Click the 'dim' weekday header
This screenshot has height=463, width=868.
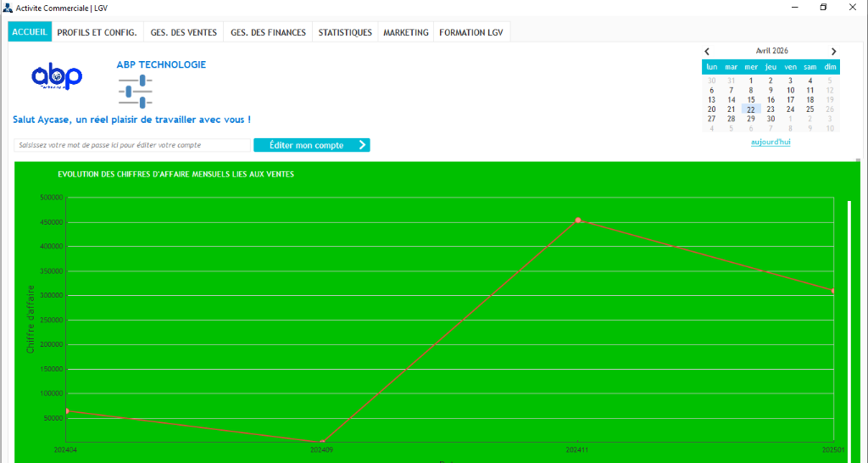coord(830,67)
